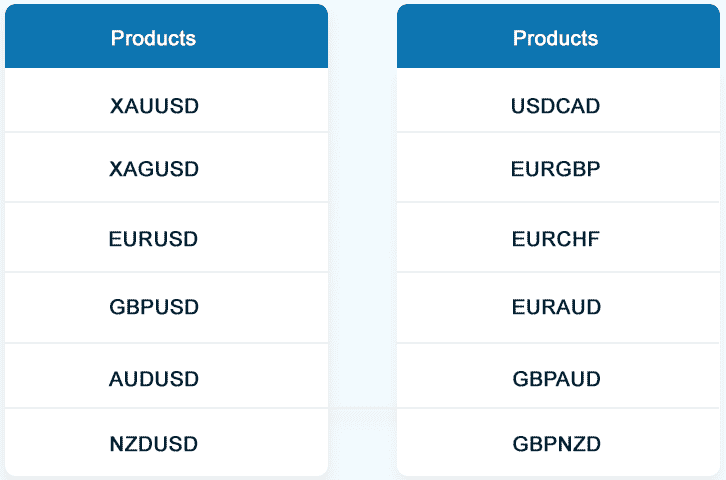Click the right table's Products header
Viewport: 726px width, 480px height.
click(x=555, y=39)
